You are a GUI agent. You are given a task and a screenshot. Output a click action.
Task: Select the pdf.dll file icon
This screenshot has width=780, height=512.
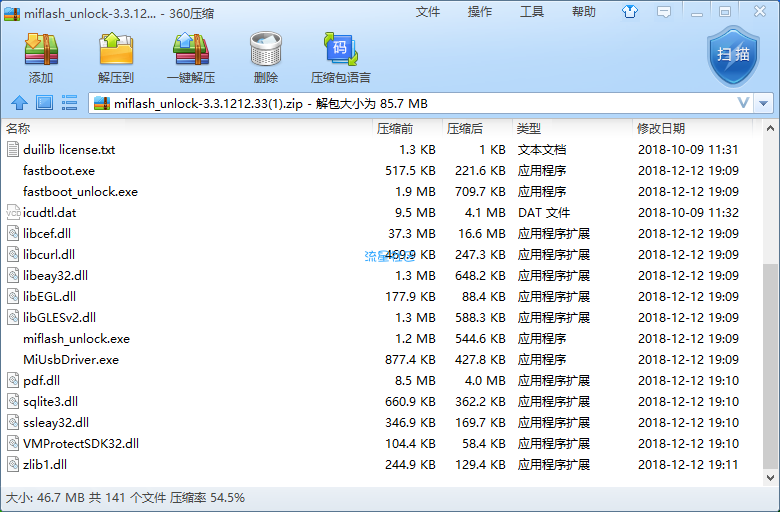click(13, 380)
